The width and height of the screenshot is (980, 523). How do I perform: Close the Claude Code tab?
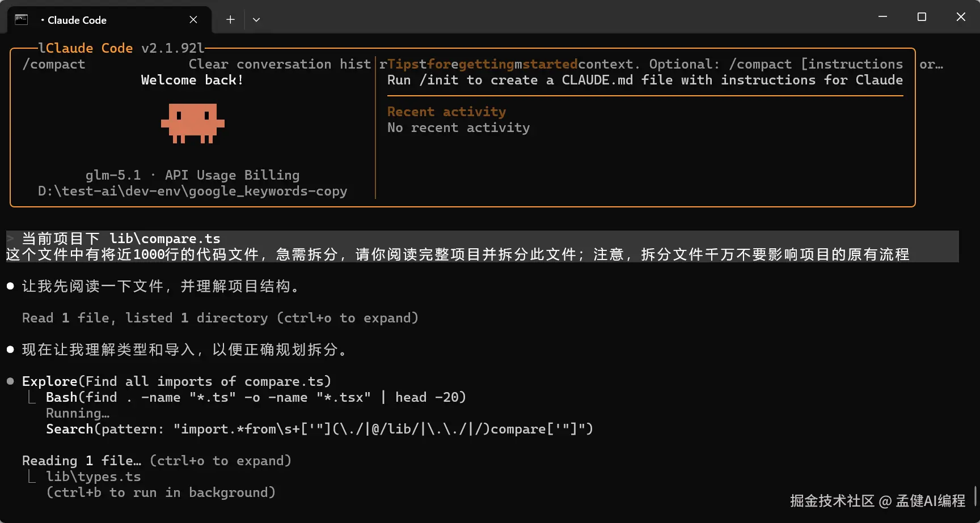point(193,20)
